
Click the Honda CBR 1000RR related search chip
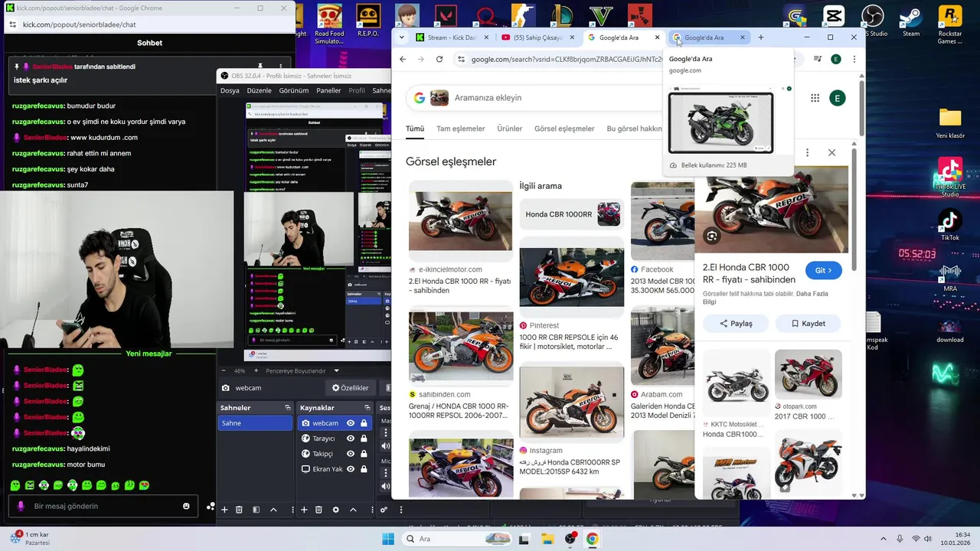572,214
